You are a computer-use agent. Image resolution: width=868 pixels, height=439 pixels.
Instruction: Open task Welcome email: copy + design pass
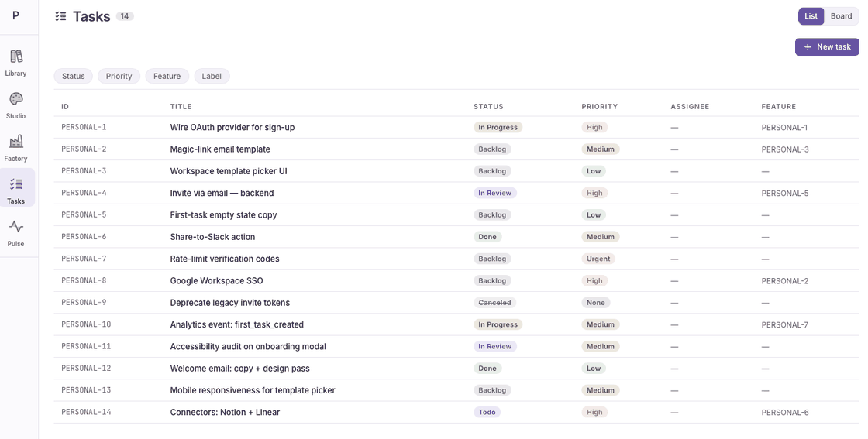coord(239,369)
